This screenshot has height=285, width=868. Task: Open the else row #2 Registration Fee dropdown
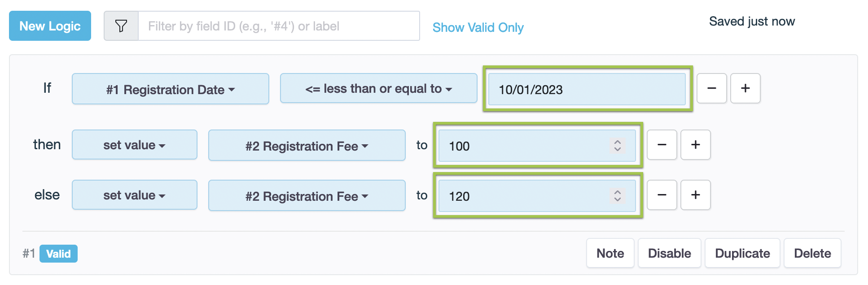click(x=307, y=196)
